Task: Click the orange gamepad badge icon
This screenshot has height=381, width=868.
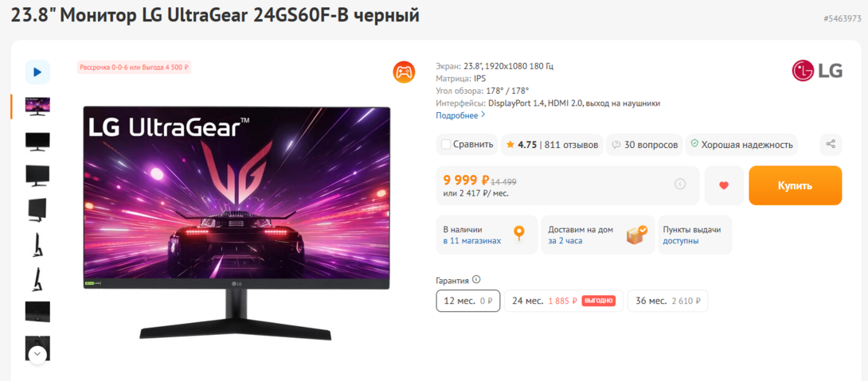Action: pyautogui.click(x=404, y=72)
